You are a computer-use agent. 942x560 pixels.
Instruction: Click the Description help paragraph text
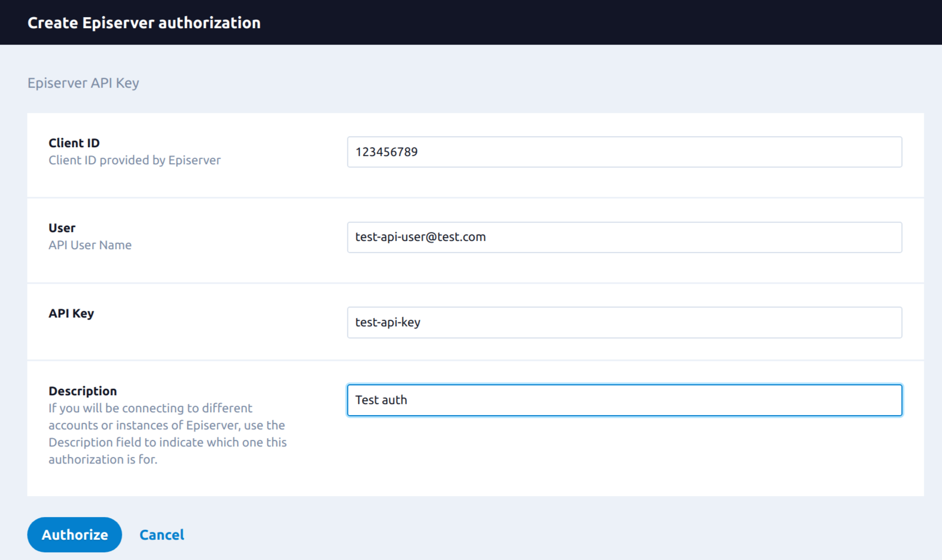click(x=168, y=434)
